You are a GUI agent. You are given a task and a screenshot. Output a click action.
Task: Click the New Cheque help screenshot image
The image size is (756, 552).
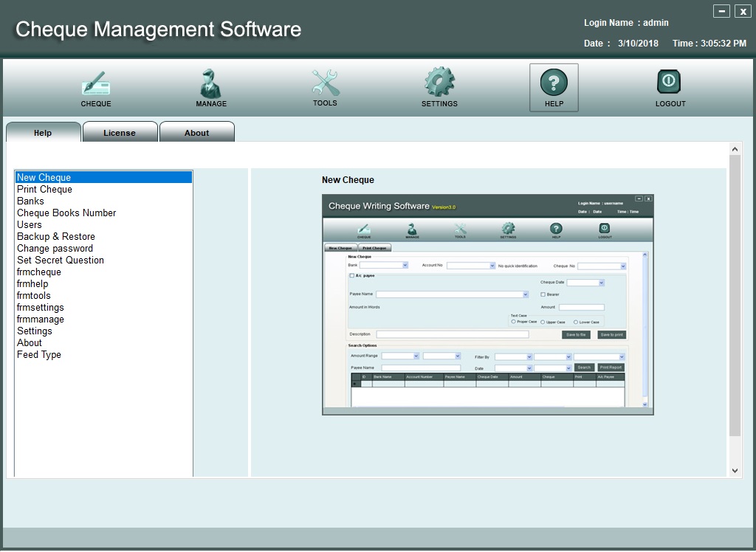click(487, 304)
